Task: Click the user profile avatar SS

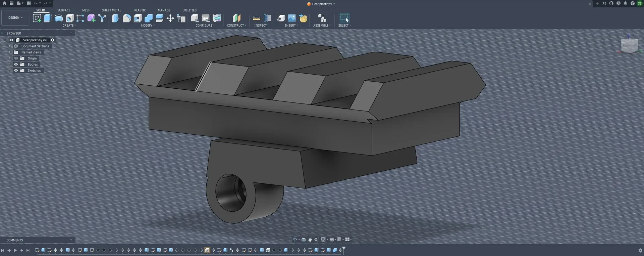Action: [x=640, y=3]
